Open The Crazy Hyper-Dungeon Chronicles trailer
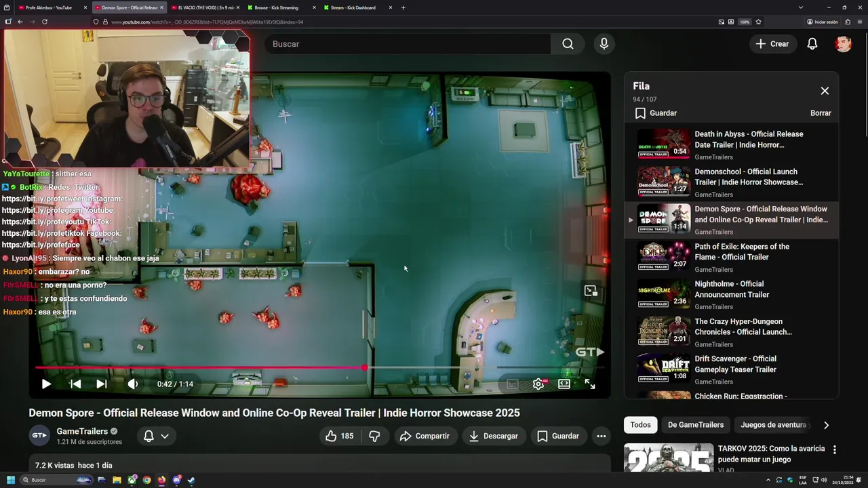The width and height of the screenshot is (868, 488). click(731, 331)
